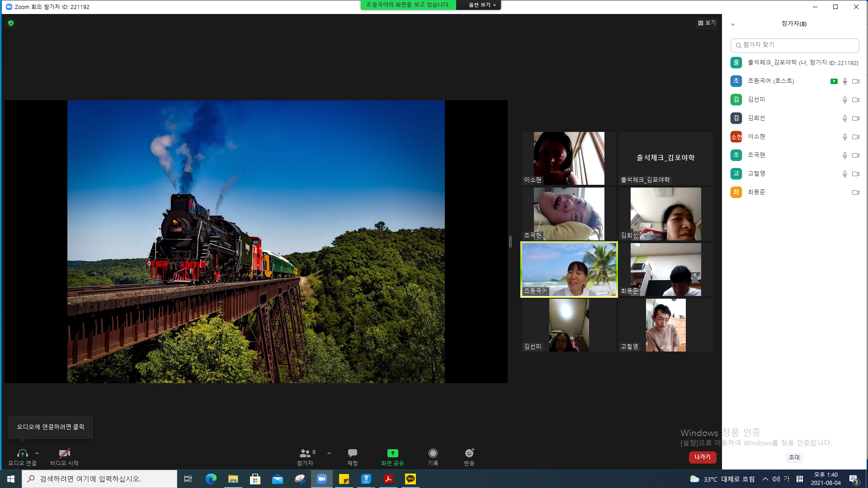Click the 초대 invite button
The width and height of the screenshot is (868, 488).
pos(794,457)
